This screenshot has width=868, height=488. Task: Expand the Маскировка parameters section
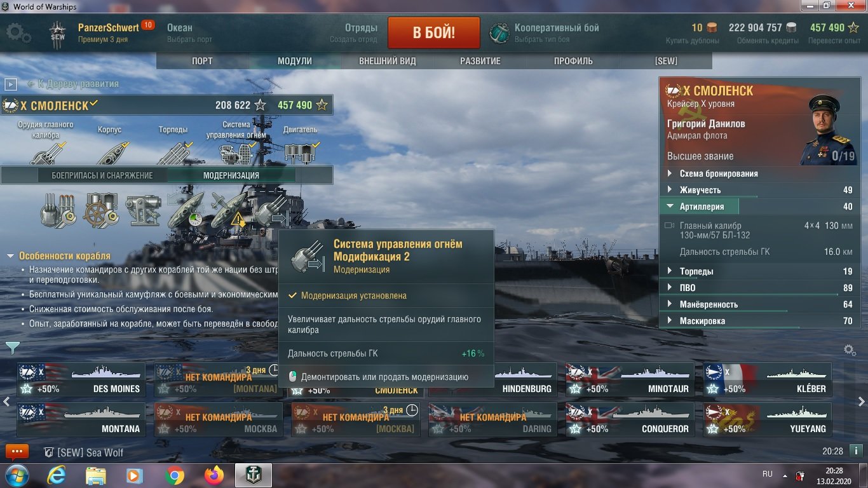(x=759, y=321)
